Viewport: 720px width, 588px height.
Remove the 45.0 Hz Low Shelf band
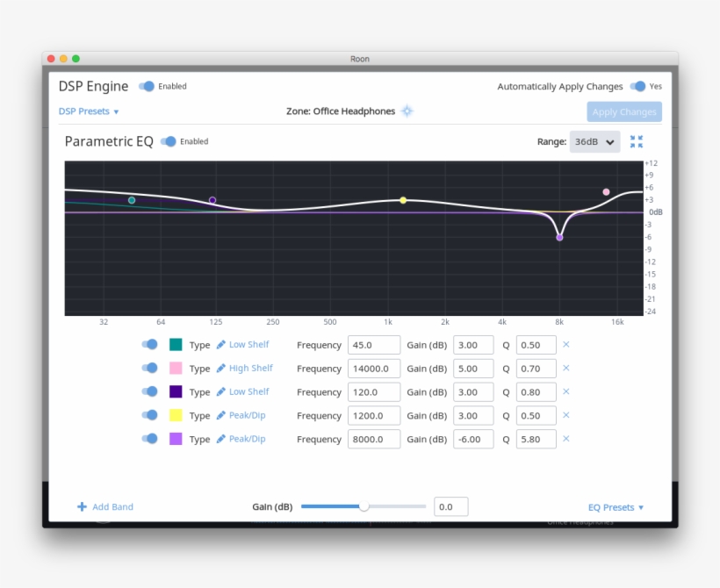coord(566,345)
